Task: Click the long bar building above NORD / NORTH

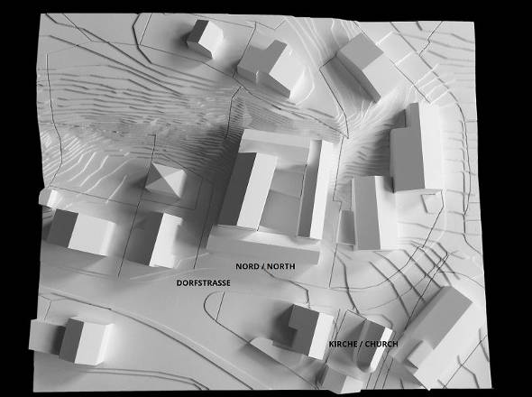Action: [x=263, y=245]
